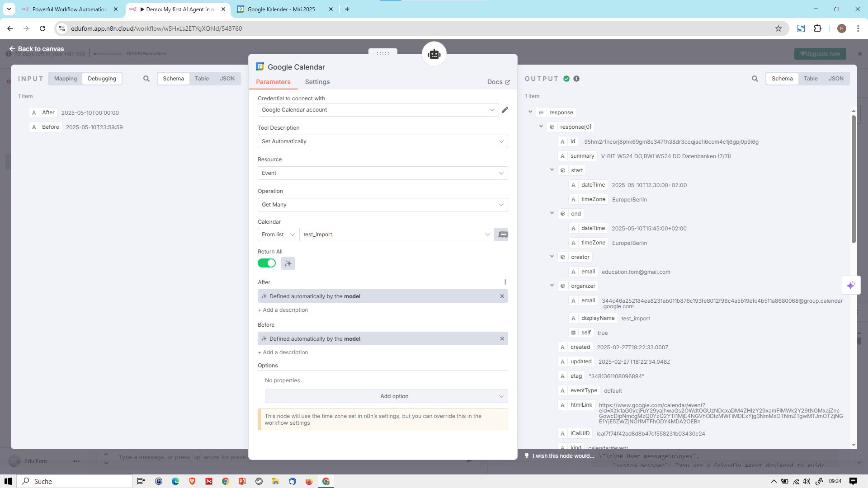
Task: Open a new browser tab
Action: point(347,9)
